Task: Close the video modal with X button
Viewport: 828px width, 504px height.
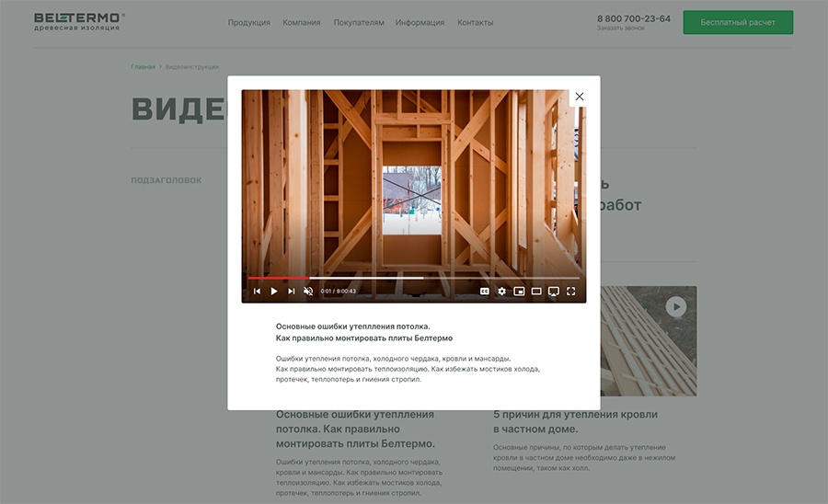Action: pyautogui.click(x=580, y=97)
